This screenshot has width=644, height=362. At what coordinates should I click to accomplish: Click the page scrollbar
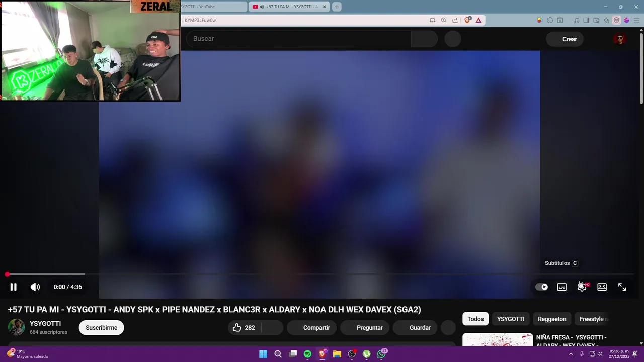pos(641,67)
